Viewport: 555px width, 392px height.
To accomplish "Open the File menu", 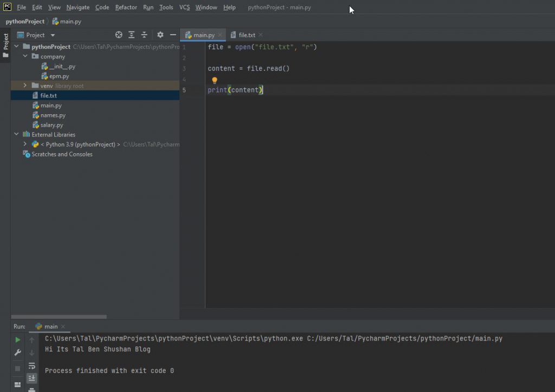I will point(21,7).
